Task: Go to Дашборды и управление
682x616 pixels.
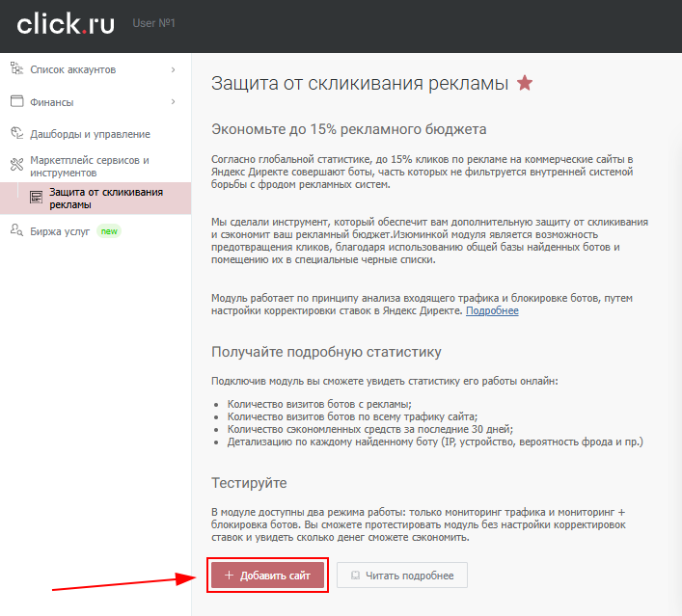Action: pos(90,134)
